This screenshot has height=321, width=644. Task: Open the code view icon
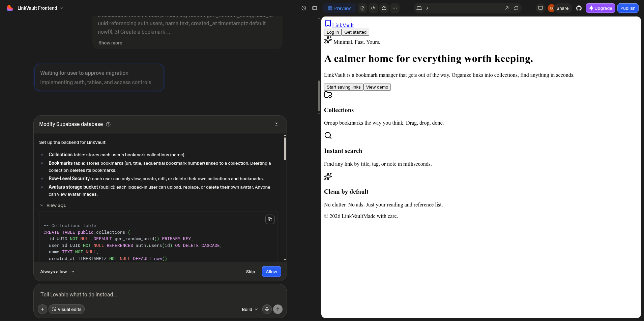(373, 8)
